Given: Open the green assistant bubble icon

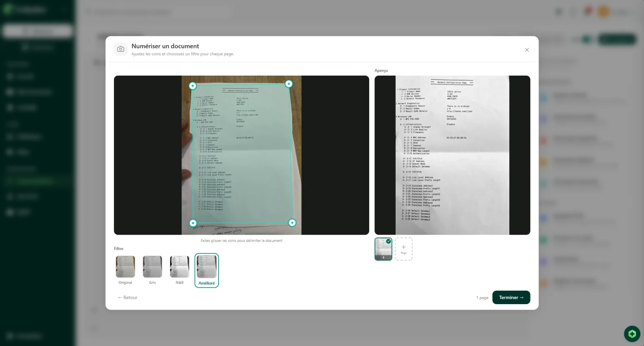Looking at the screenshot, I should click(x=632, y=334).
